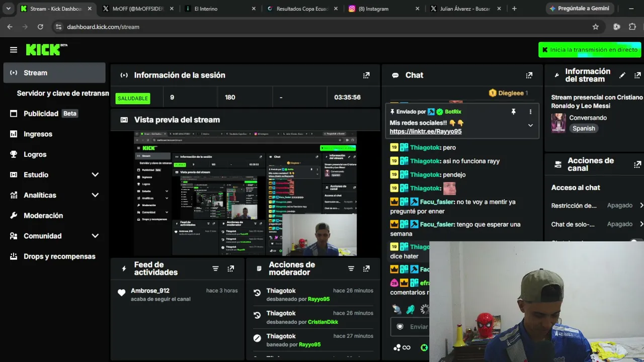Click the Spanish language tag

(x=584, y=128)
